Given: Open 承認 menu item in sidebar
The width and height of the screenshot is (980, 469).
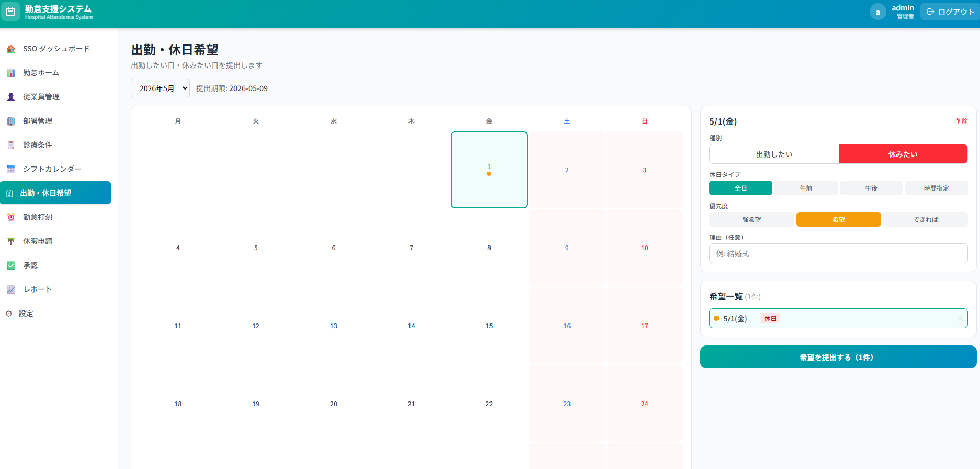Looking at the screenshot, I should coord(30,265).
